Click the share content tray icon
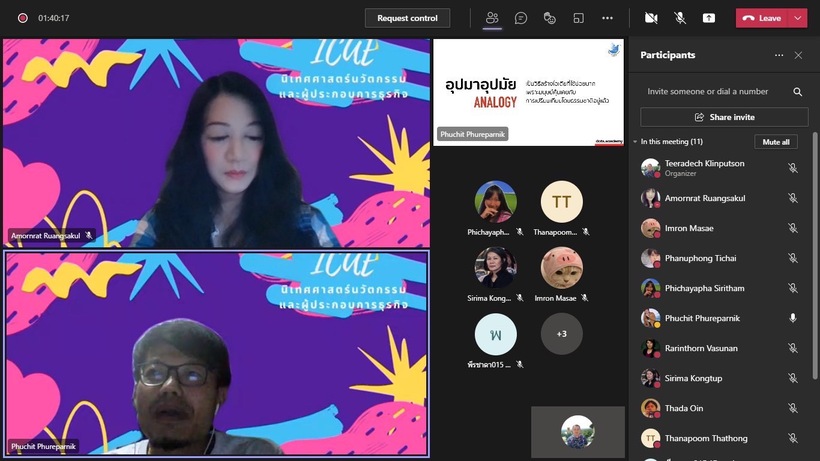The width and height of the screenshot is (820, 461). click(709, 18)
